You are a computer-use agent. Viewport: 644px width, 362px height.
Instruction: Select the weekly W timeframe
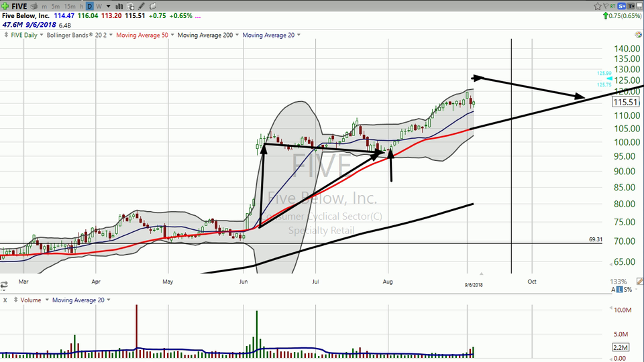click(99, 6)
